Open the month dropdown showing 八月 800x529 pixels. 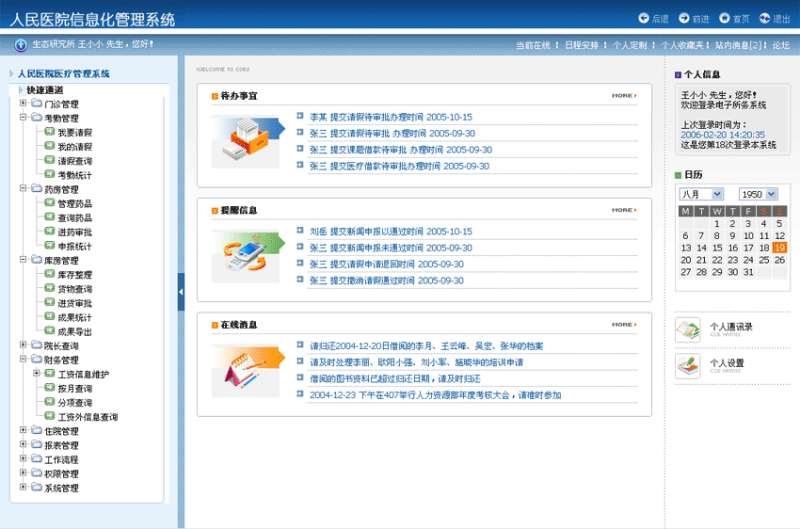pyautogui.click(x=703, y=194)
